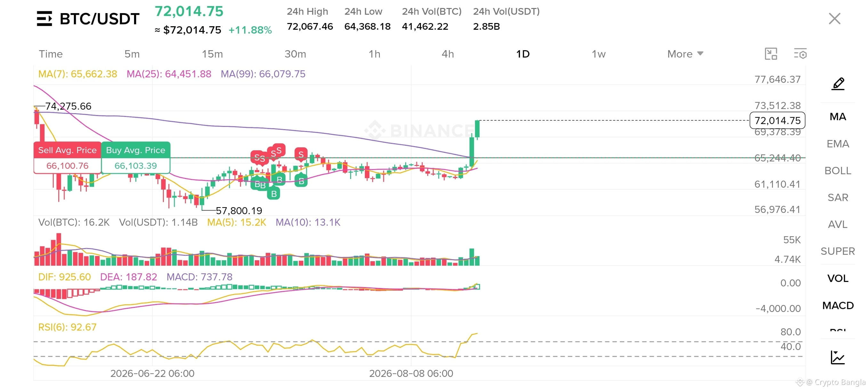Click the MA(10): 13.1K volume legend
The image size is (868, 390).
pos(308,222)
